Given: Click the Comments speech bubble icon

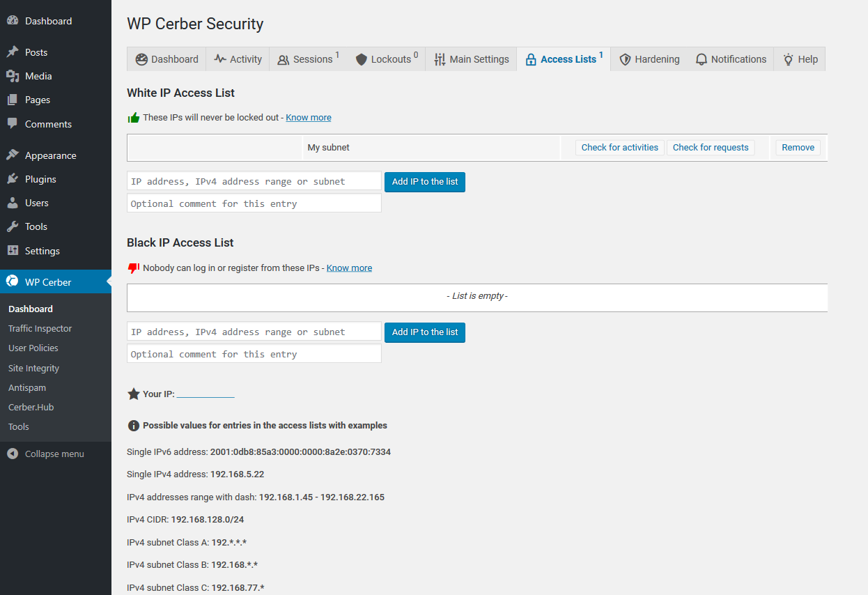Looking at the screenshot, I should click(13, 123).
